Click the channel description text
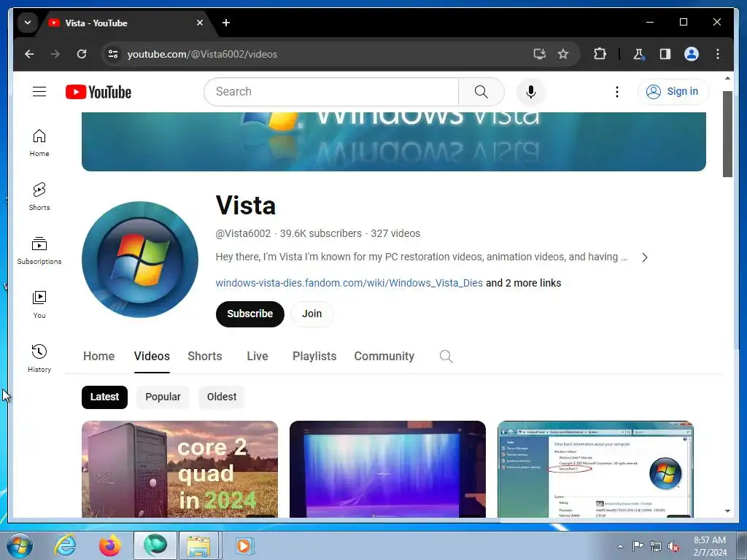The width and height of the screenshot is (747, 560). pos(421,257)
